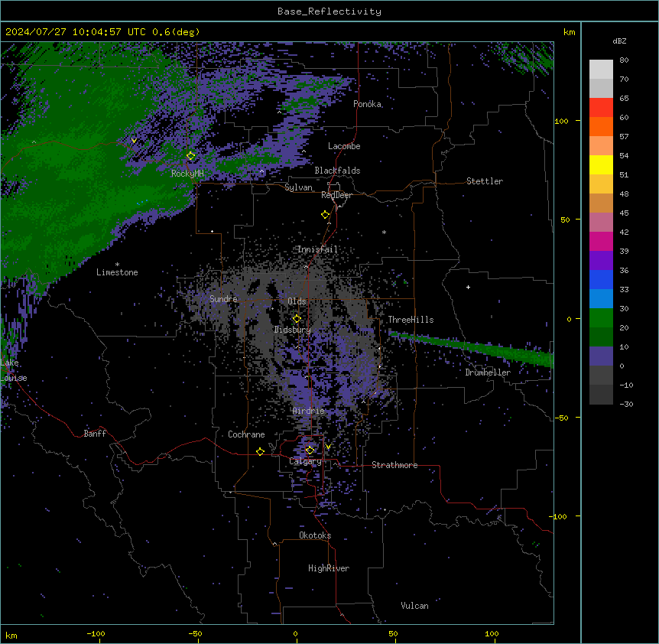
Task: Click the 50 tick label on right axis
Action: point(565,220)
